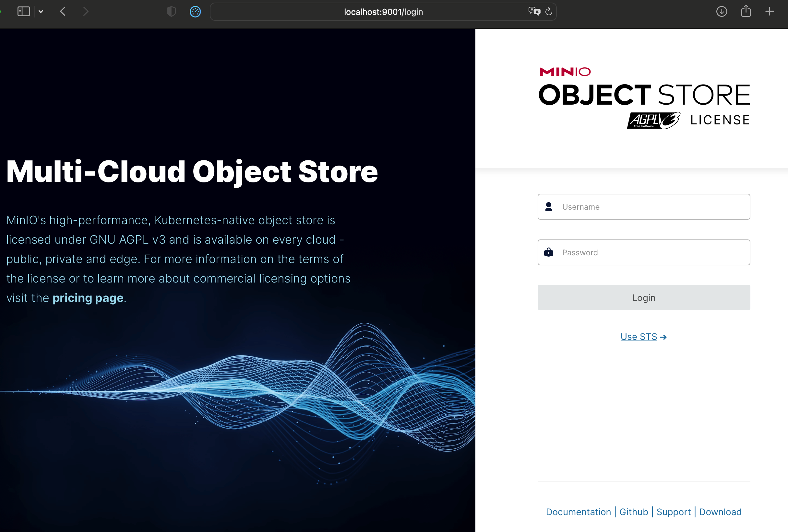Toggle the Safari sidebar button
This screenshot has height=532, width=788.
[23, 12]
